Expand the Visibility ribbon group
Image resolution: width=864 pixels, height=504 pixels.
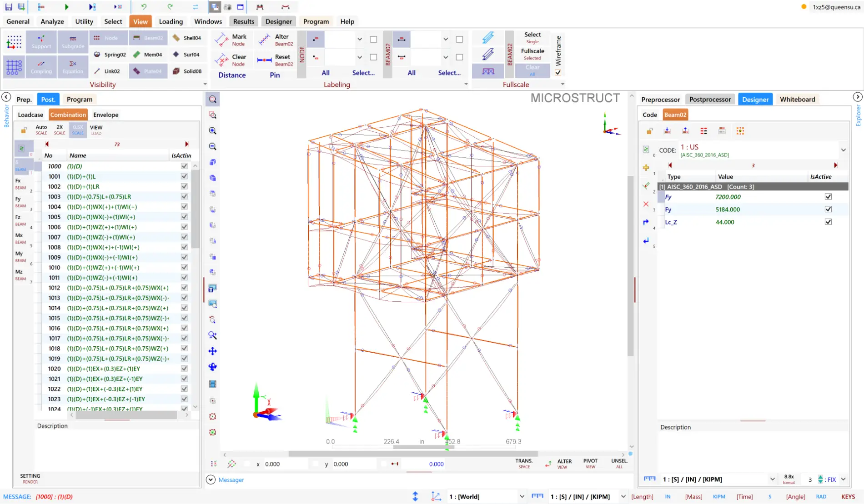point(205,84)
